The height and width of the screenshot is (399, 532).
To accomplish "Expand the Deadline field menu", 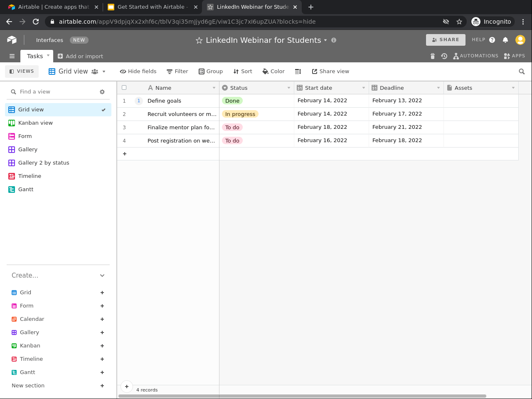I will point(438,88).
